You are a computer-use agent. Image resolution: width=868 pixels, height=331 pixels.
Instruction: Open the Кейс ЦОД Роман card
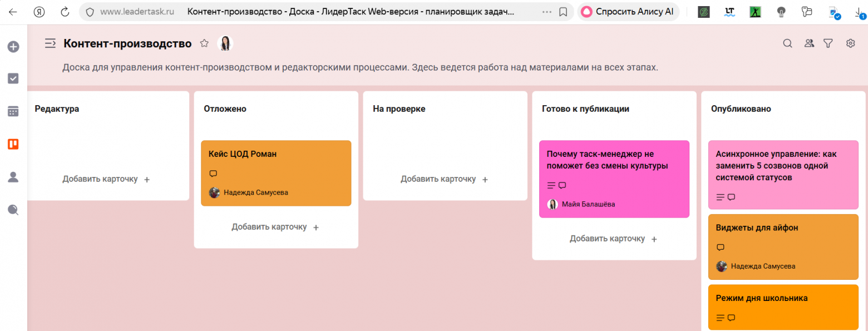[276, 173]
